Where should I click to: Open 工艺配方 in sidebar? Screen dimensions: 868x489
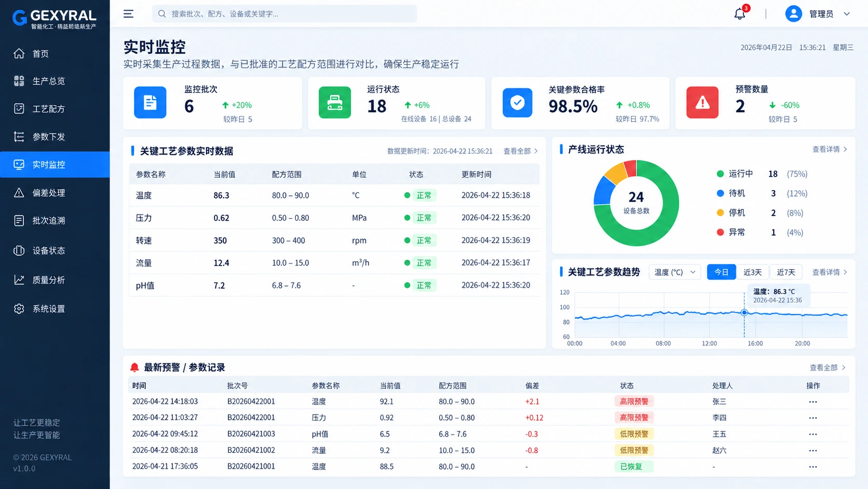click(55, 109)
